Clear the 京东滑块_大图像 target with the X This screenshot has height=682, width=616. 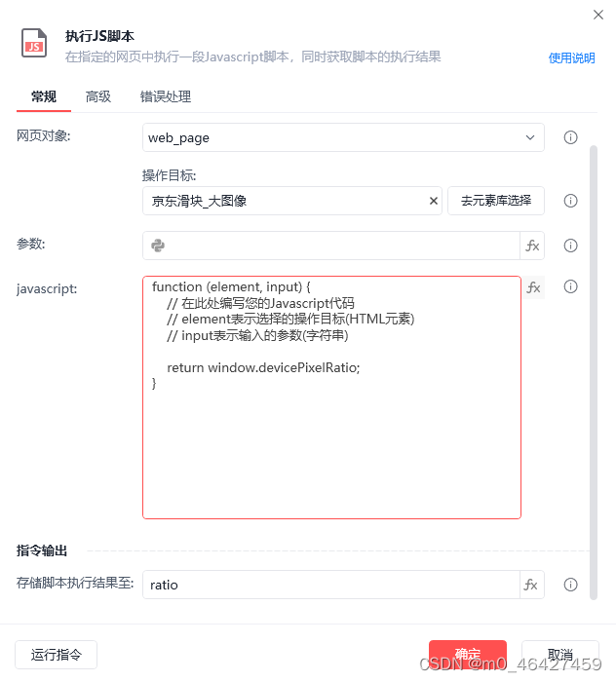[x=434, y=201]
